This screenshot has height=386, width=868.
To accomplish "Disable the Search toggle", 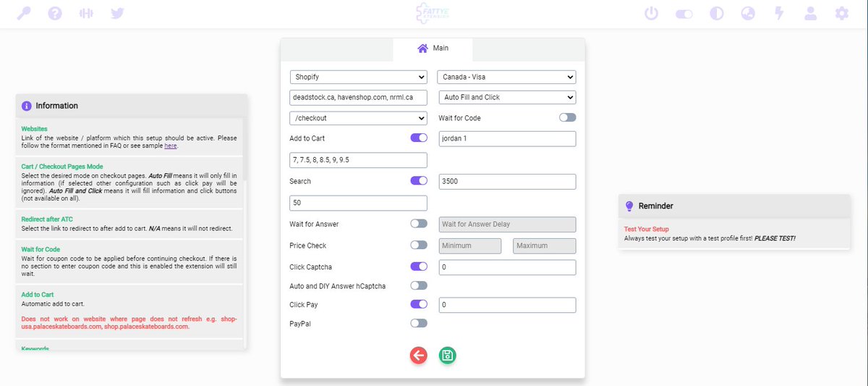I will [x=418, y=181].
